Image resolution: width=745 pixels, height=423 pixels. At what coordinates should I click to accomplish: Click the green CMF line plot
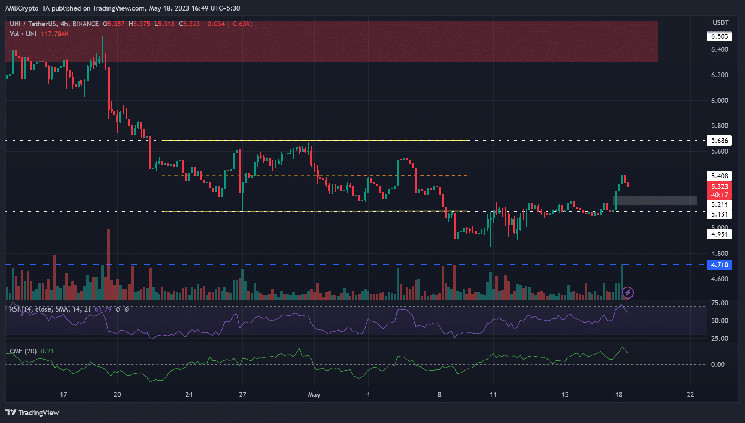[x=300, y=359]
